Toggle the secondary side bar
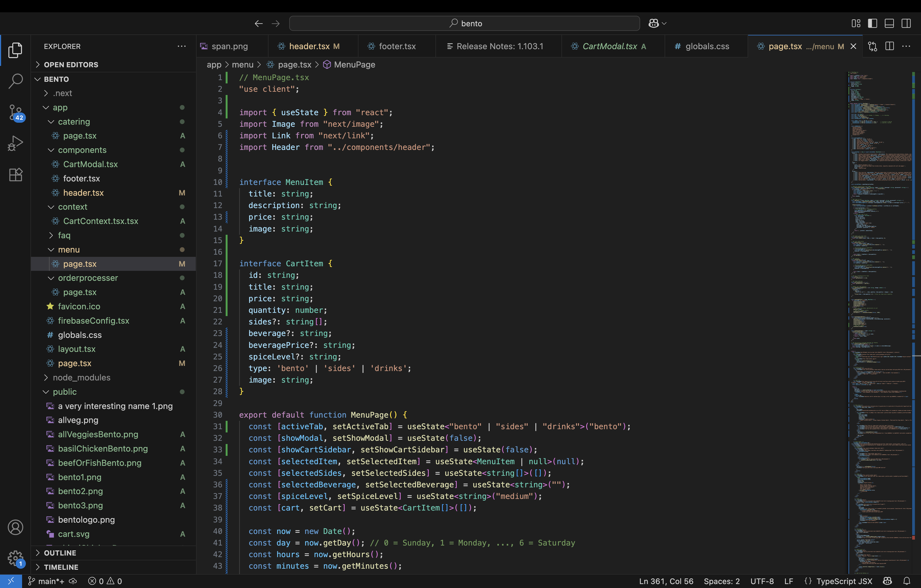Viewport: 921px width, 588px height. tap(906, 23)
